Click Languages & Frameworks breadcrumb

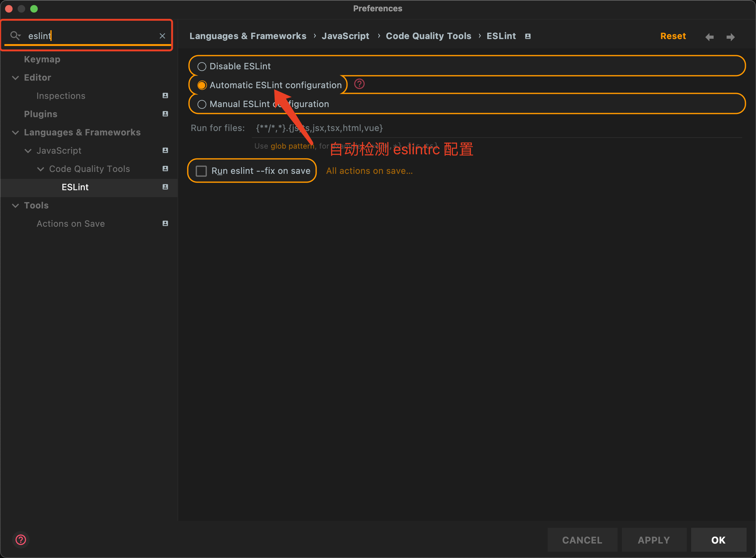248,36
